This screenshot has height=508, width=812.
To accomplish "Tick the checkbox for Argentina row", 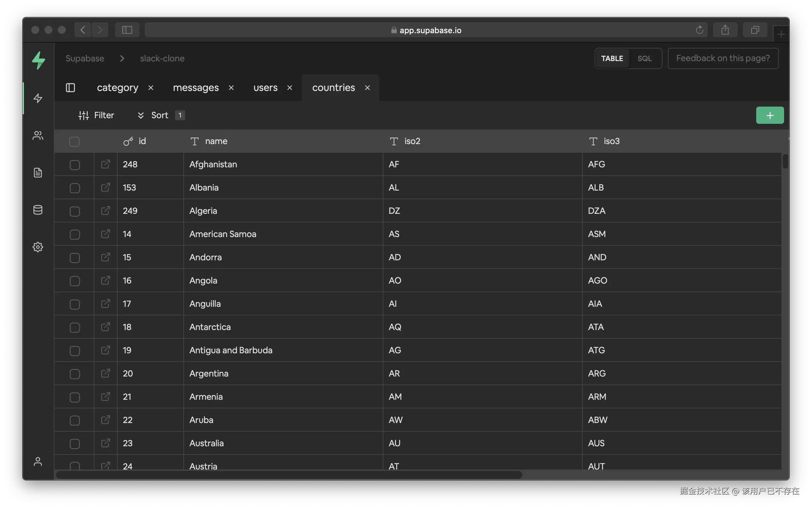I will pos(74,374).
